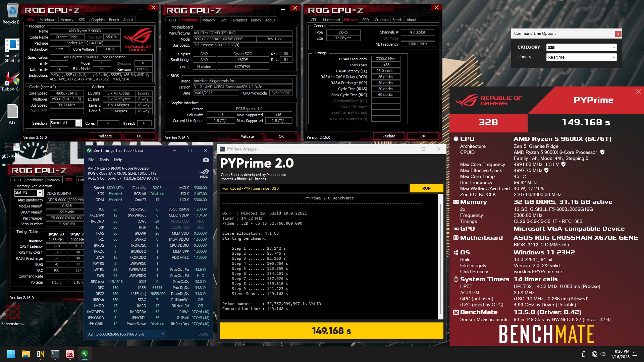Click OK in CPU tab CPU-Z window
The height and width of the screenshot is (362, 644).
140,136
